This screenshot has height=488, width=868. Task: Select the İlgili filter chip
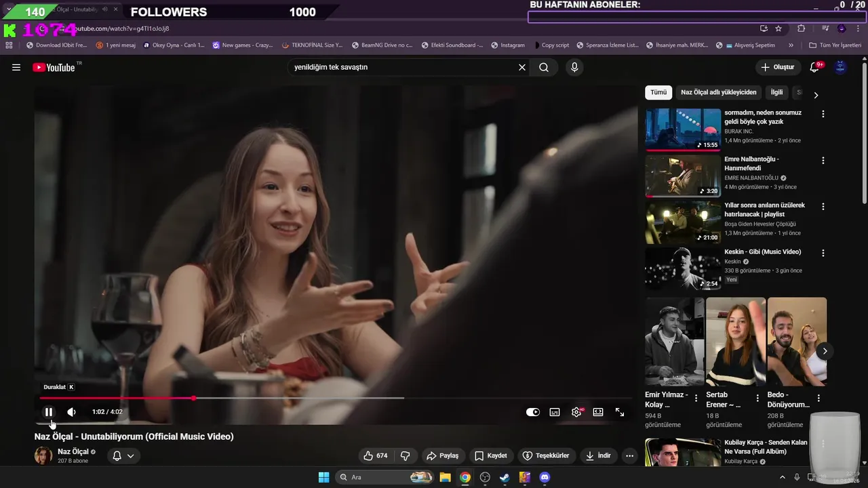pos(776,92)
